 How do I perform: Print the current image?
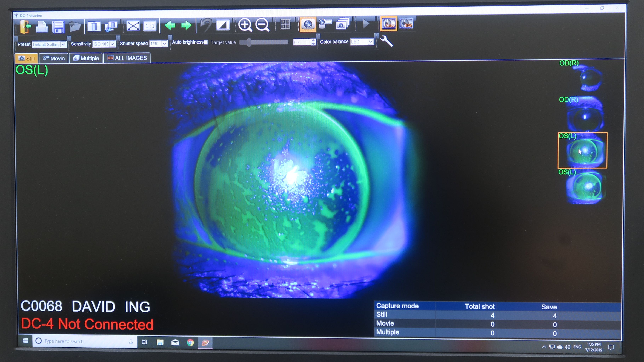[42, 27]
